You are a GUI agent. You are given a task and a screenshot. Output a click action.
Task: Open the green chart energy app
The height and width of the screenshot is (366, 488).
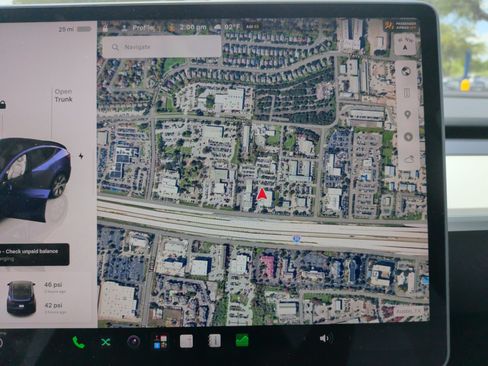[242, 340]
